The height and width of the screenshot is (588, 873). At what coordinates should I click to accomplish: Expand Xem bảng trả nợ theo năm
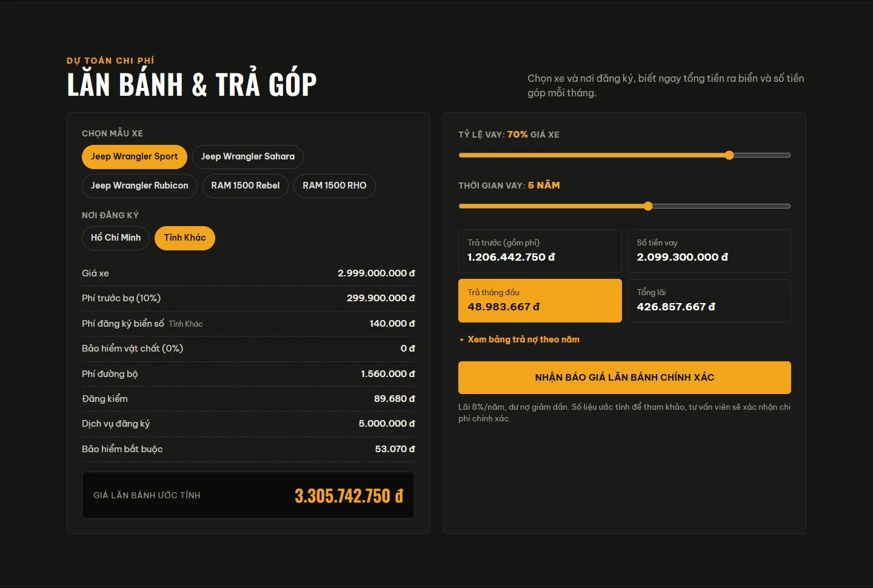520,339
